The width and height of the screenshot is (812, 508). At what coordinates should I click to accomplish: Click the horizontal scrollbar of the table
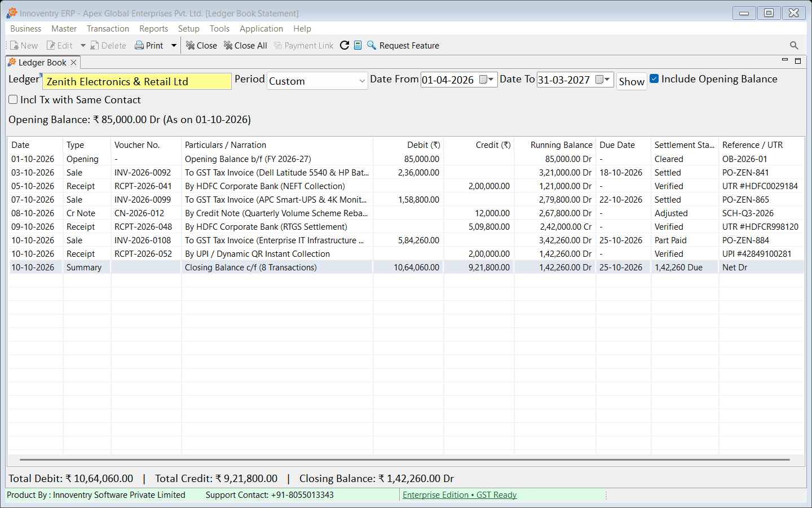point(404,460)
